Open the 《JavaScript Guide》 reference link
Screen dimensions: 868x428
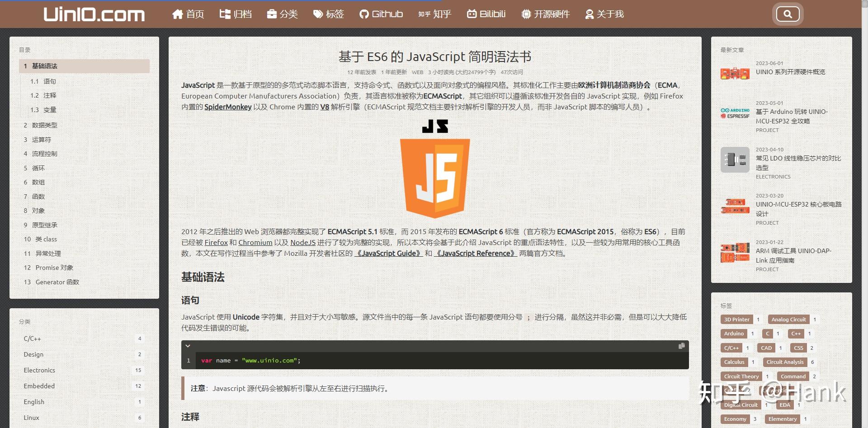point(389,253)
